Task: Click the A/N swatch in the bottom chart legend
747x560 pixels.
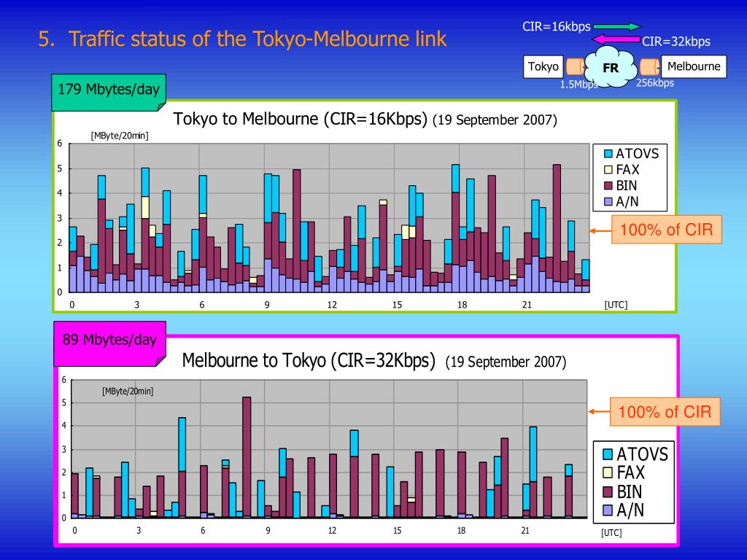Action: click(x=608, y=510)
